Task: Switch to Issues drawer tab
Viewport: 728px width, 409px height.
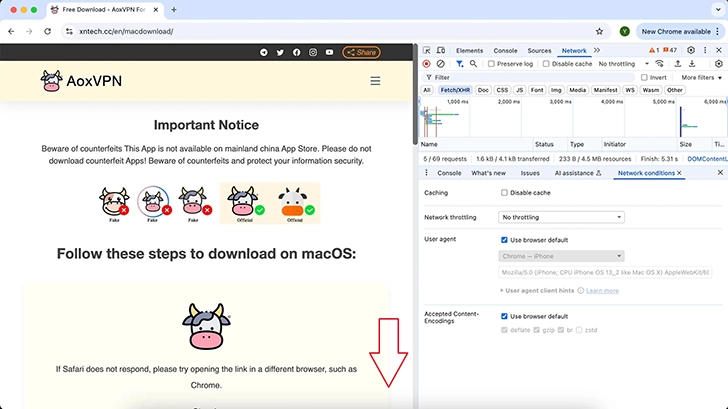Action: pyautogui.click(x=530, y=173)
